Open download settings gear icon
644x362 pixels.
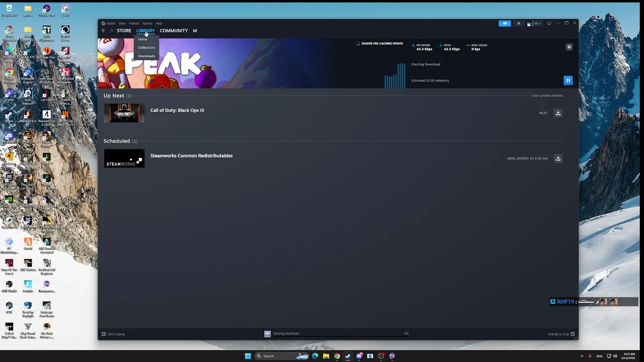coord(569,47)
